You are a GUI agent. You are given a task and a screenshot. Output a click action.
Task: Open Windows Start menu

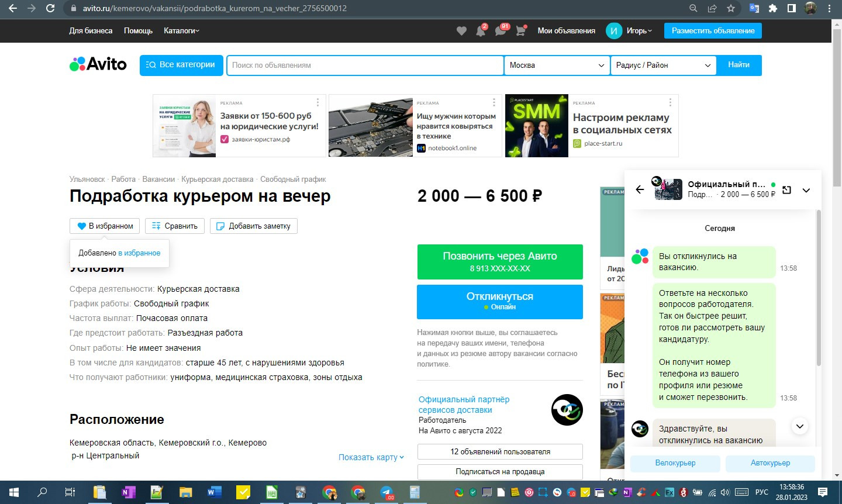pos(13,492)
